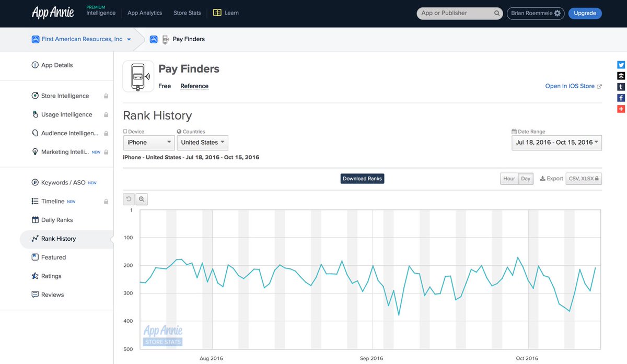Image resolution: width=627 pixels, height=364 pixels.
Task: Click the iOS store icon beside publisher name
Action: coord(36,39)
